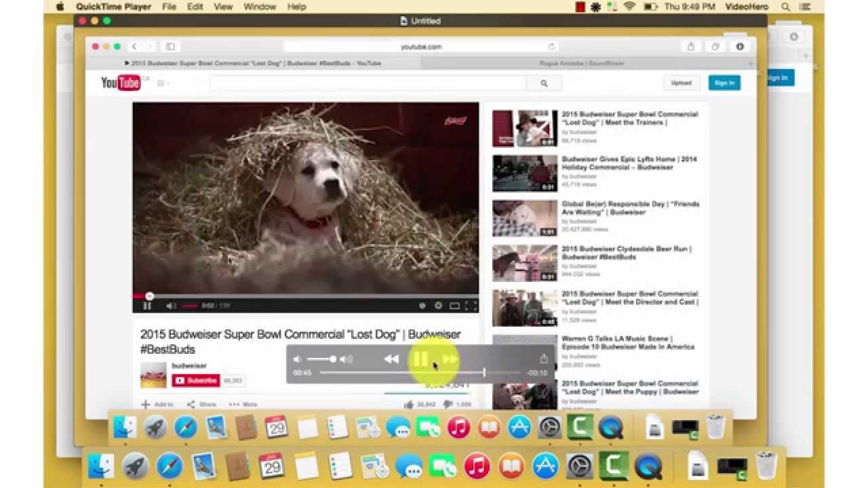Screen dimensions: 868x488
Task: Reload the page in the recorded Safari
Action: click(x=551, y=47)
